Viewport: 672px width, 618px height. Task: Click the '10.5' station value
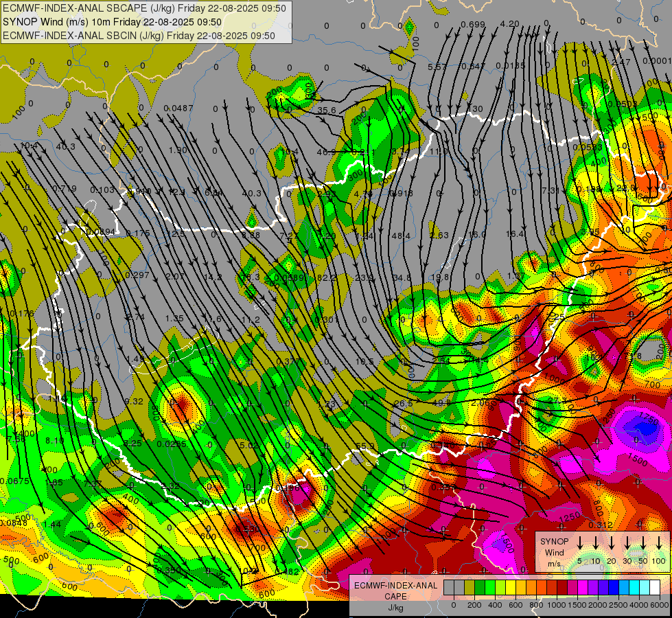[364, 362]
